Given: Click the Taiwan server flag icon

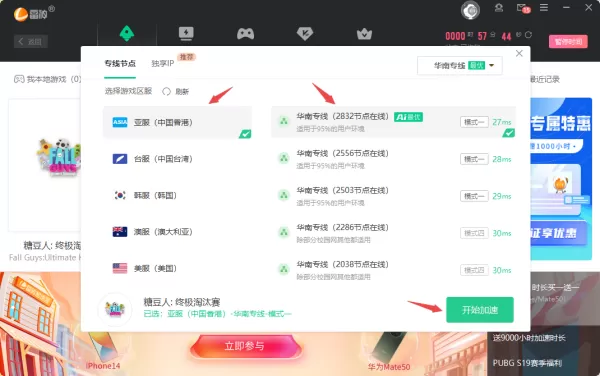Looking at the screenshot, I should tap(120, 159).
